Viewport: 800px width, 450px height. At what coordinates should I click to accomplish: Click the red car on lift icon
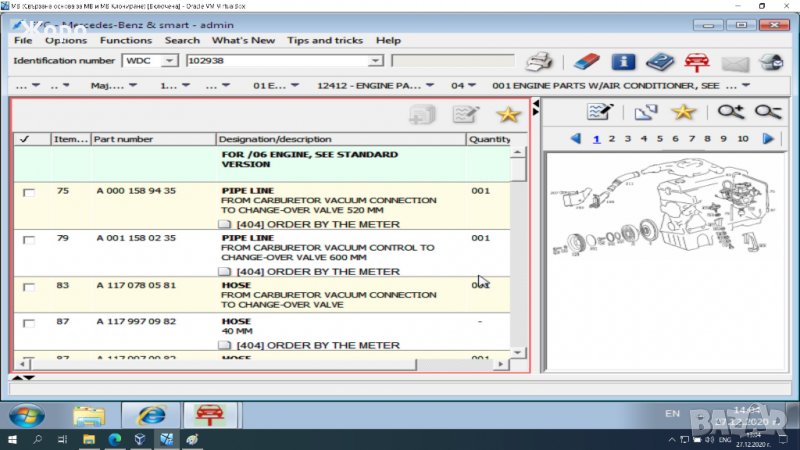pos(696,62)
